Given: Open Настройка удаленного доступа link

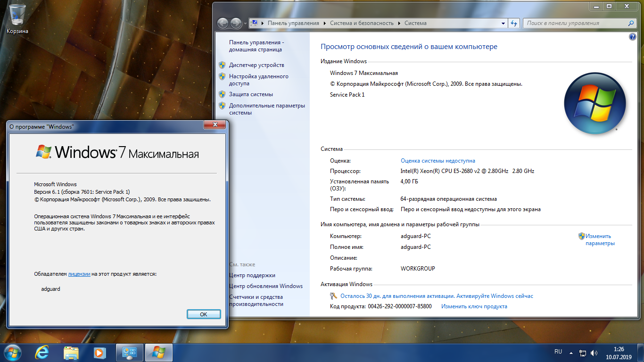Looking at the screenshot, I should tap(259, 80).
